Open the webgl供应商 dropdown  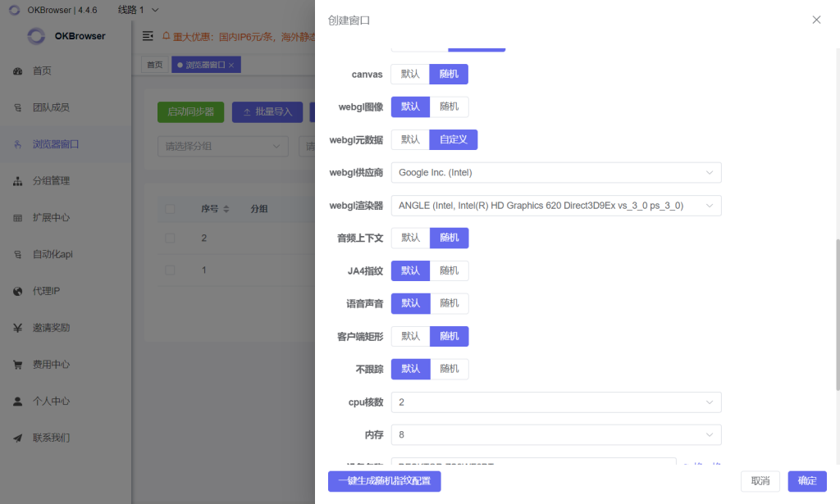pyautogui.click(x=556, y=173)
